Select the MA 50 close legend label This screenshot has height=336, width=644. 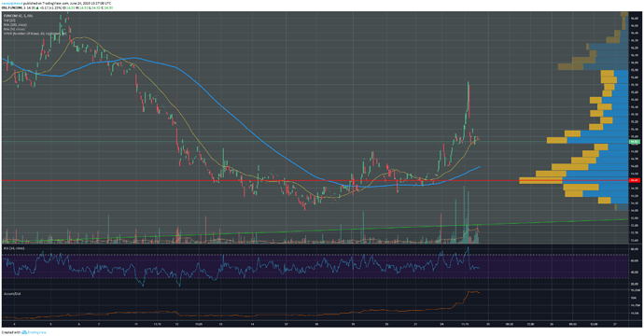(x=14, y=29)
